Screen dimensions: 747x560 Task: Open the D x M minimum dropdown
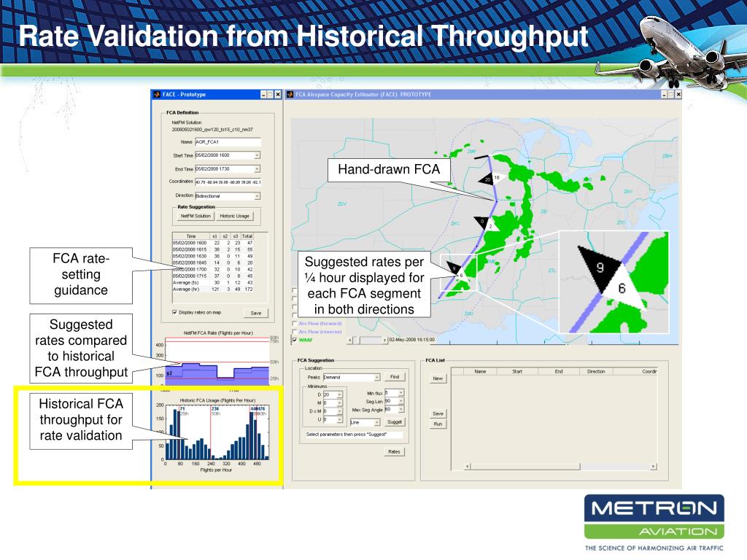[x=340, y=411]
